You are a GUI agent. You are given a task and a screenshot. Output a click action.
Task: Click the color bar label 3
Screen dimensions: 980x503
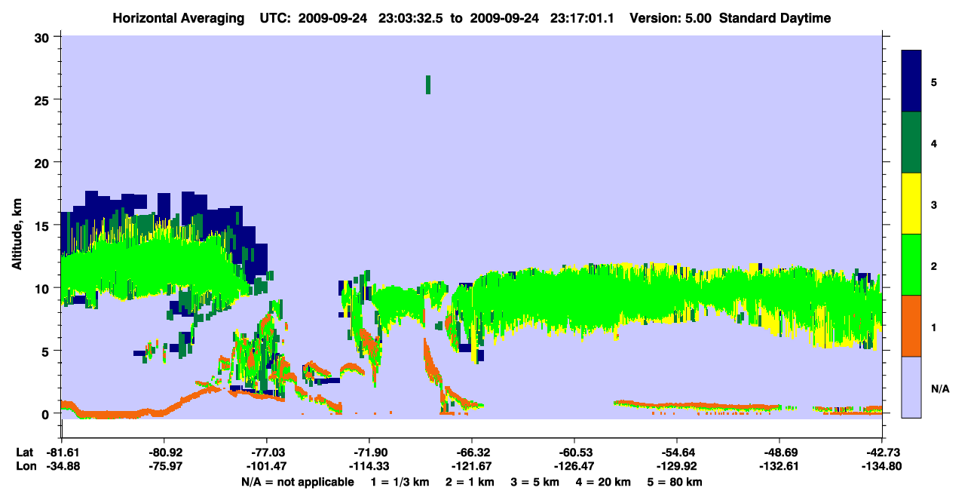(934, 204)
